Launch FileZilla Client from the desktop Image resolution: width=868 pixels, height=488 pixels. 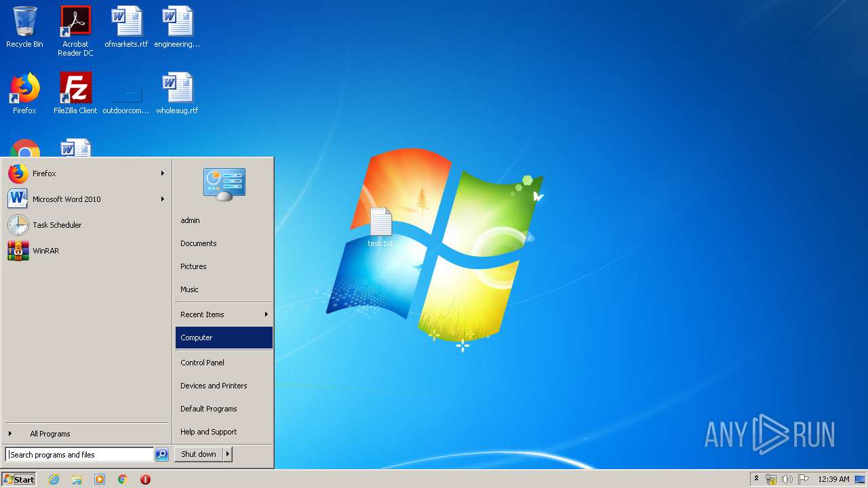(x=75, y=94)
